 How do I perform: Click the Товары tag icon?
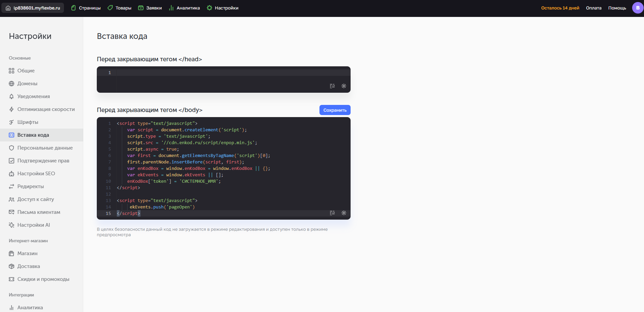point(110,8)
